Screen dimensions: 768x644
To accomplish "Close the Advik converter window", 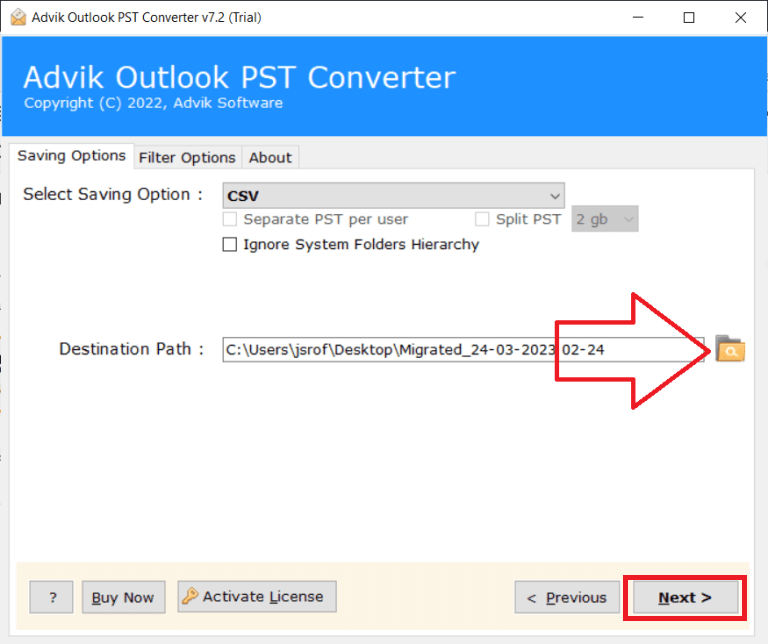I will (741, 18).
